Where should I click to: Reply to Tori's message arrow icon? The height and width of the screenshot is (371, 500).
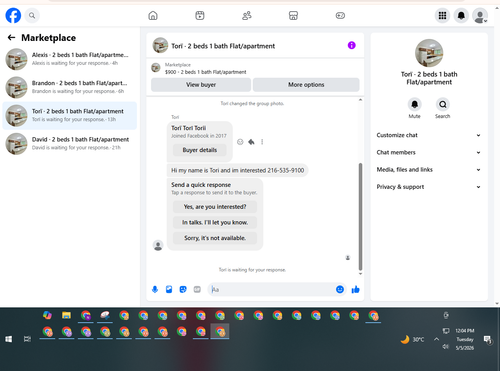click(x=251, y=142)
